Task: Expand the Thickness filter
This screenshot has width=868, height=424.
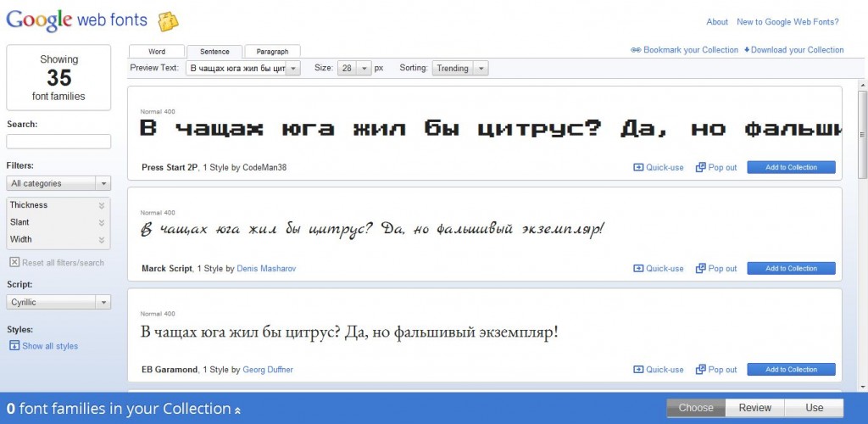Action: [102, 205]
